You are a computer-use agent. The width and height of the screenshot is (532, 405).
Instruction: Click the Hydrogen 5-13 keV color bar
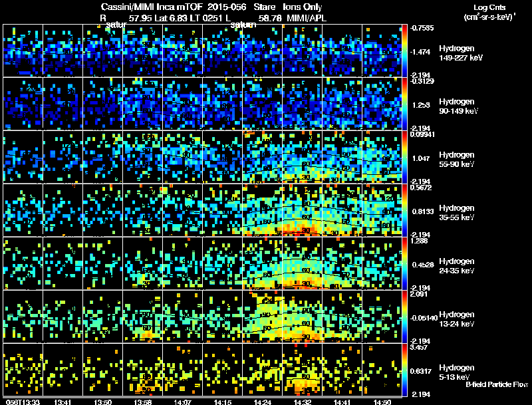[x=404, y=370]
